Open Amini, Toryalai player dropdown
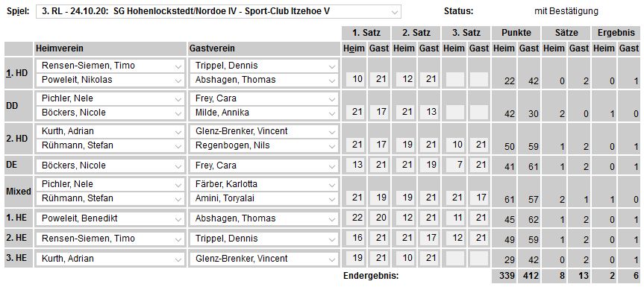 click(263, 198)
